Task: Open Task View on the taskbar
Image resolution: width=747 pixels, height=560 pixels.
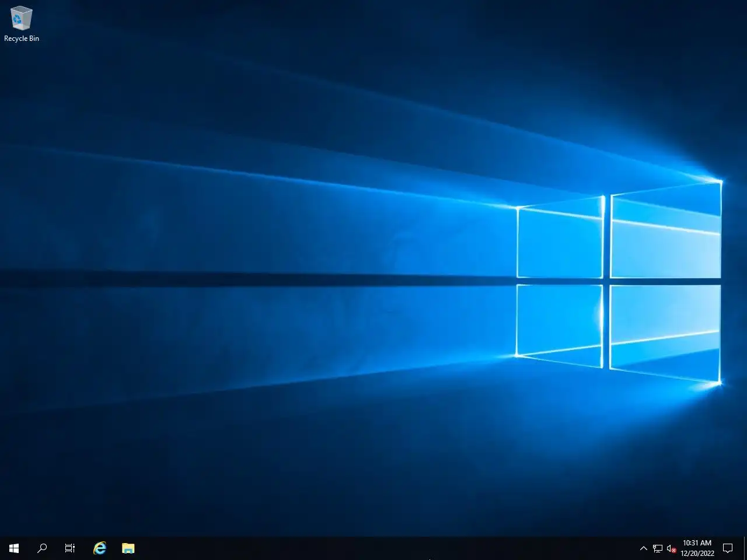Action: 70,548
